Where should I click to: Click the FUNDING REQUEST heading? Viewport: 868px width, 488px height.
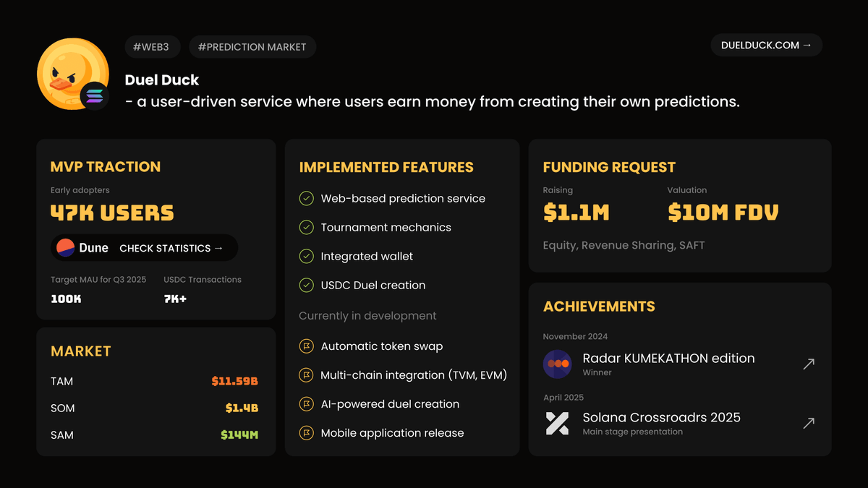tap(609, 168)
